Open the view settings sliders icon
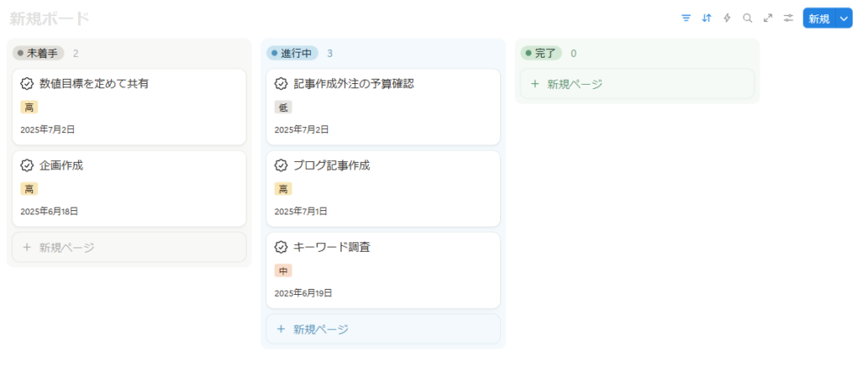The height and width of the screenshot is (378, 868). pos(788,18)
